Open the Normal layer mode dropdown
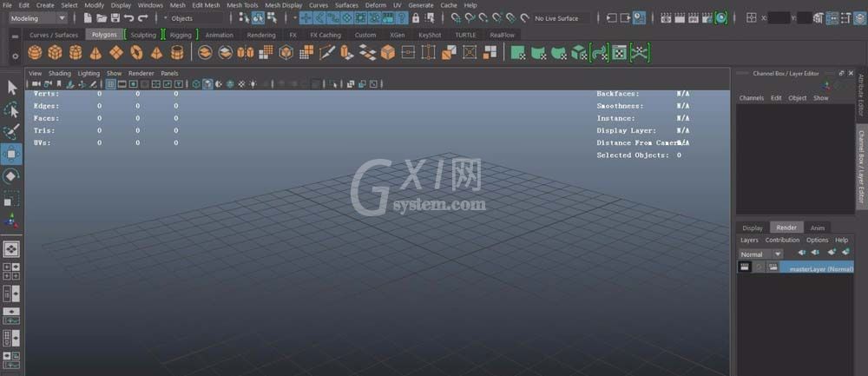This screenshot has width=868, height=376. 760,254
